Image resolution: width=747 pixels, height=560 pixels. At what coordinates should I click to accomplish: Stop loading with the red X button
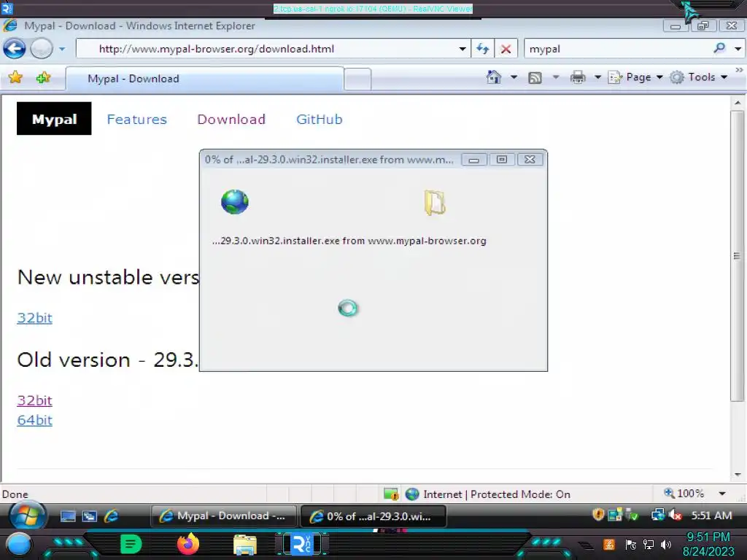click(506, 49)
